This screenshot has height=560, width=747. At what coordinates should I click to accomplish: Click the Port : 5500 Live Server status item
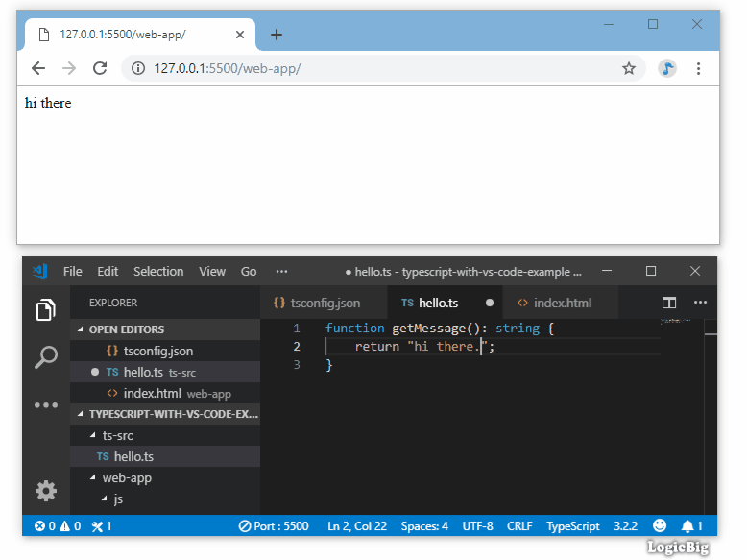274,526
